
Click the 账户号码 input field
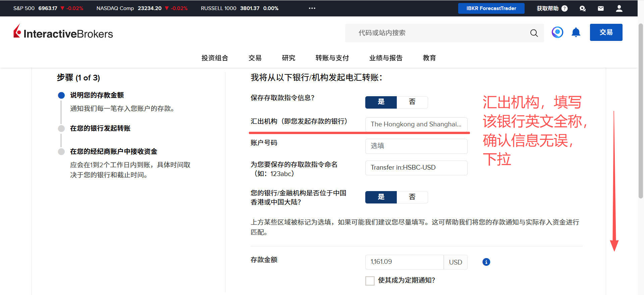click(416, 146)
